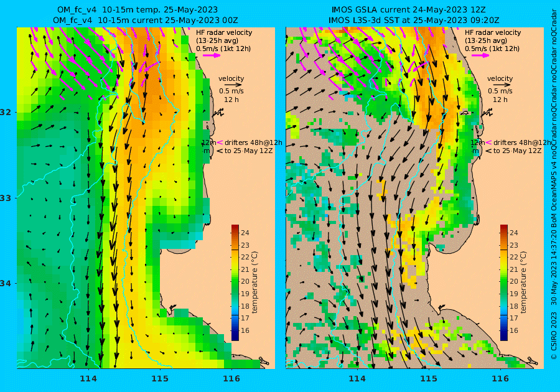This screenshot has height=392, width=560.
Task: Click the magenta HF radar arrow in IMOS legend
Action: [x=480, y=55]
